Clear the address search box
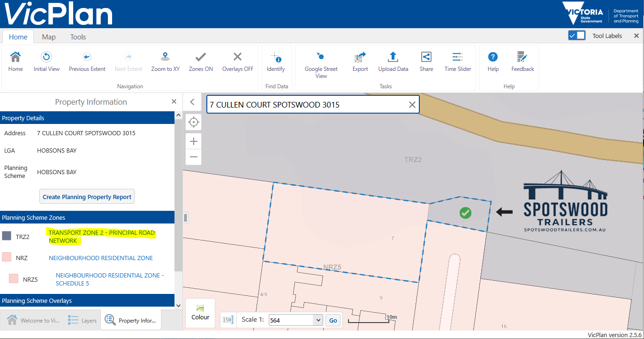Viewport: 644px width, 339px height. [x=412, y=105]
